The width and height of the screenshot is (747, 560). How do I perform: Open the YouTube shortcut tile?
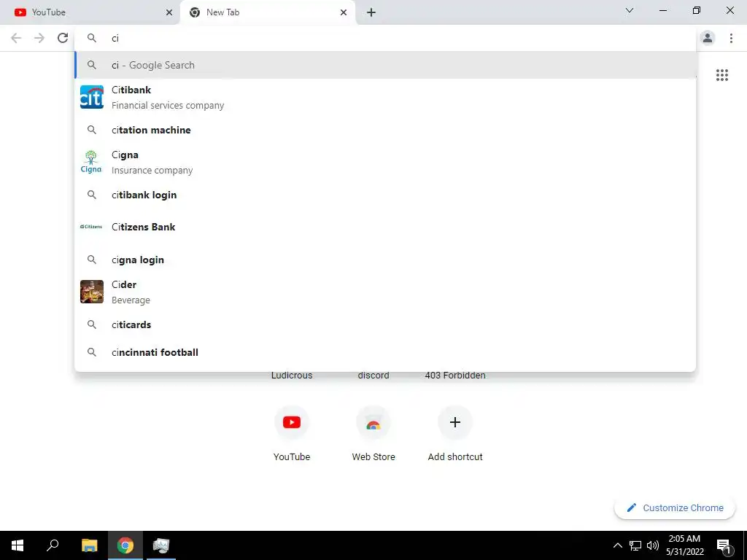click(292, 433)
